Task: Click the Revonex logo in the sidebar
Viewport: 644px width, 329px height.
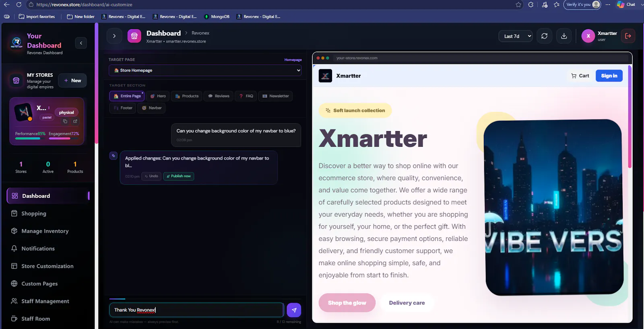Action: [17, 42]
